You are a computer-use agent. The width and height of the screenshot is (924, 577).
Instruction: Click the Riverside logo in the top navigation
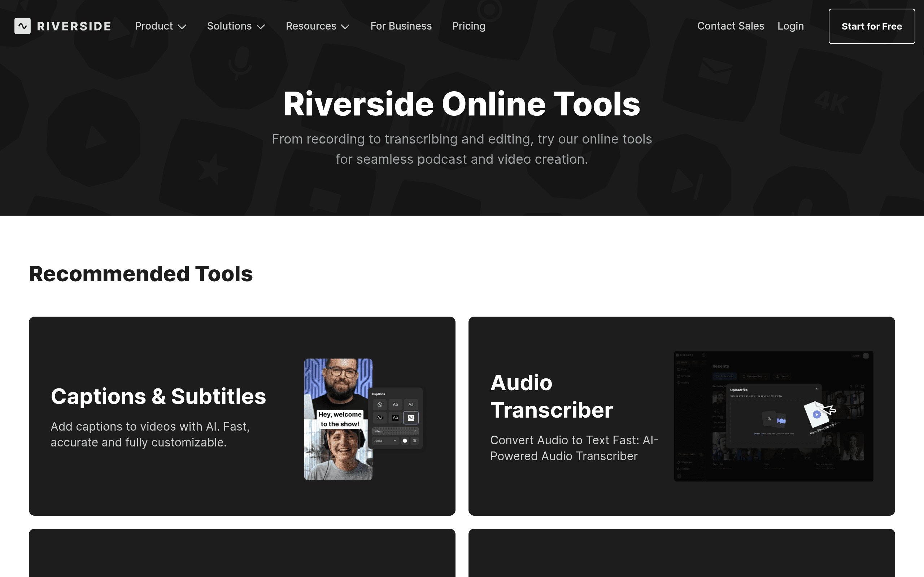pyautogui.click(x=62, y=26)
